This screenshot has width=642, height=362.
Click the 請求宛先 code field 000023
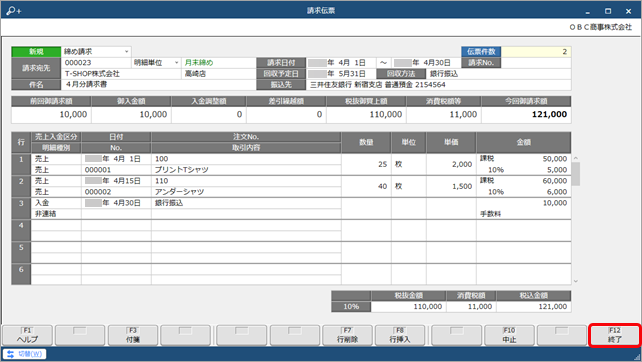coord(97,63)
